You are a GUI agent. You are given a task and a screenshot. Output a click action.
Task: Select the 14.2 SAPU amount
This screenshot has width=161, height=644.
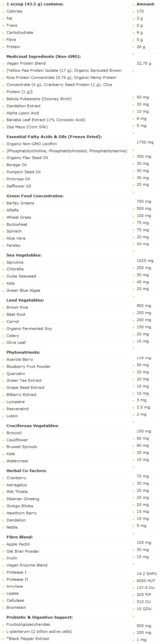pos(147,574)
